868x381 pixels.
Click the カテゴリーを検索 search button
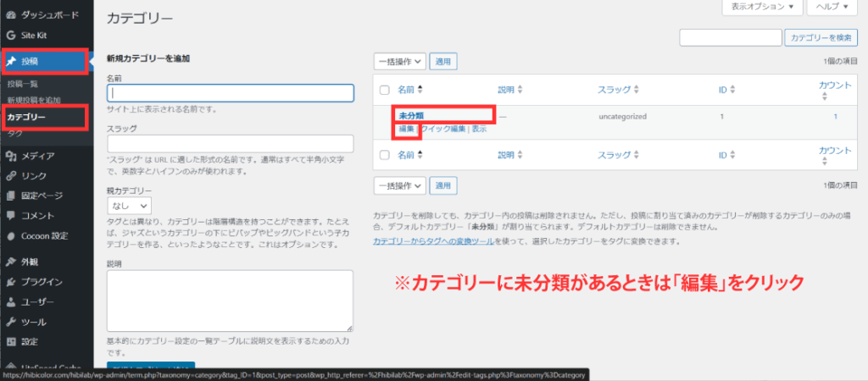tap(821, 38)
